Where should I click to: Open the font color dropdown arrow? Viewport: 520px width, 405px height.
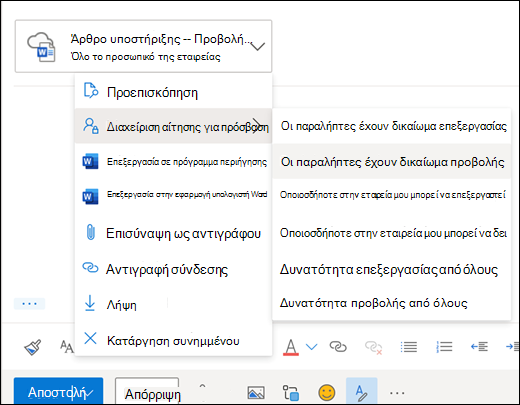pyautogui.click(x=312, y=347)
